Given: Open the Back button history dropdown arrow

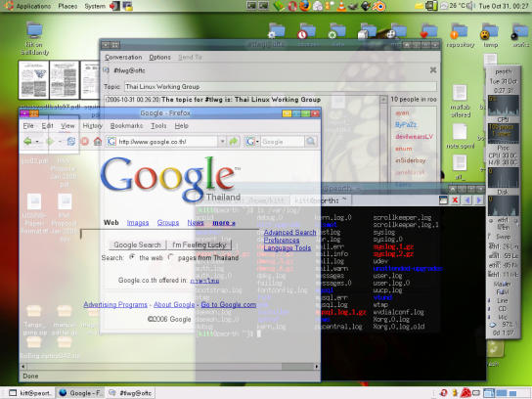Looking at the screenshot, I should (38, 142).
